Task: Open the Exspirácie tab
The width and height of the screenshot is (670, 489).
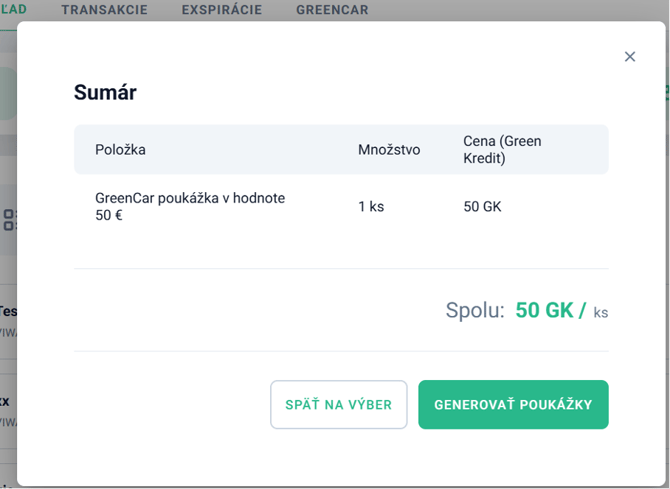Action: 222,10
